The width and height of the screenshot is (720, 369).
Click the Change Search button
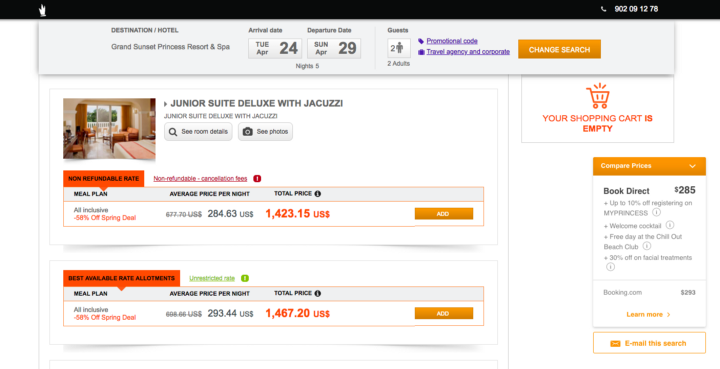[x=559, y=49]
